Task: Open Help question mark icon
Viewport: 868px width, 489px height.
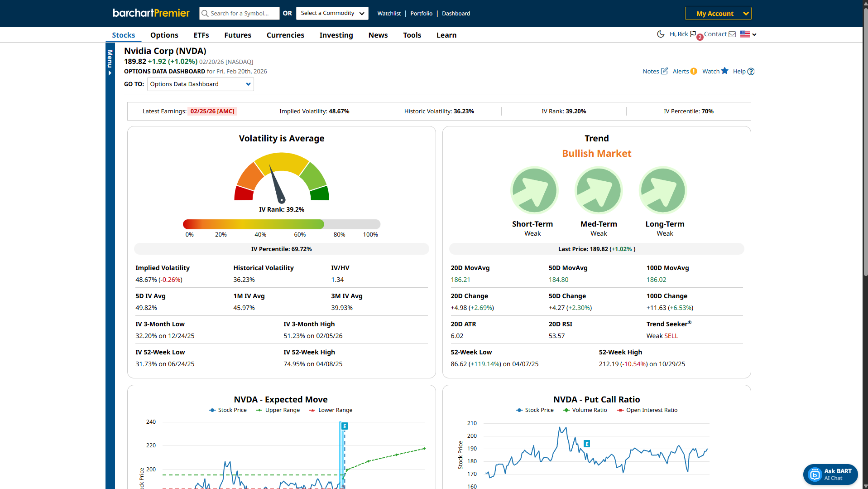Action: (751, 72)
